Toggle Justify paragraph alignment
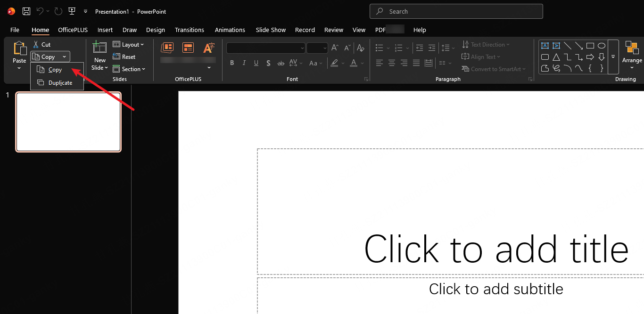 [x=416, y=63]
